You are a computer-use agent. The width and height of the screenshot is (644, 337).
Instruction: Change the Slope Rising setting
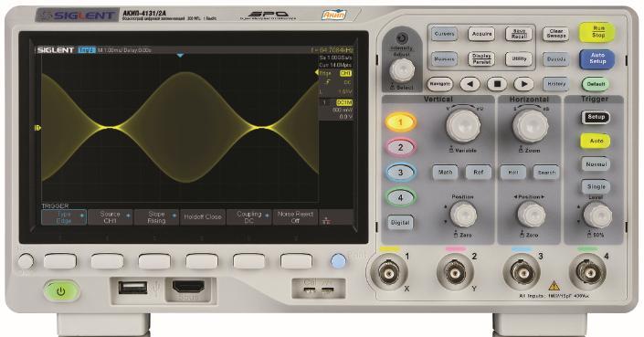pyautogui.click(x=156, y=217)
